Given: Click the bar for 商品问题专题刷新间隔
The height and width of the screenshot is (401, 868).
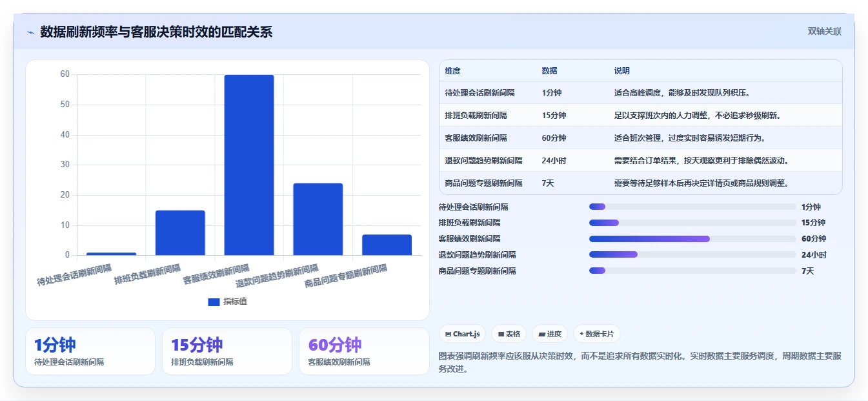Looking at the screenshot, I should [387, 245].
